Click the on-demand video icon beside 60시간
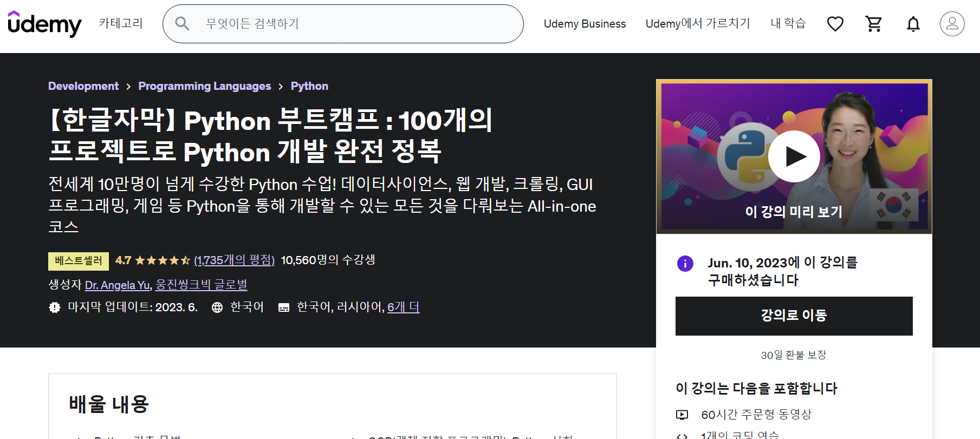The image size is (980, 439). (x=682, y=415)
